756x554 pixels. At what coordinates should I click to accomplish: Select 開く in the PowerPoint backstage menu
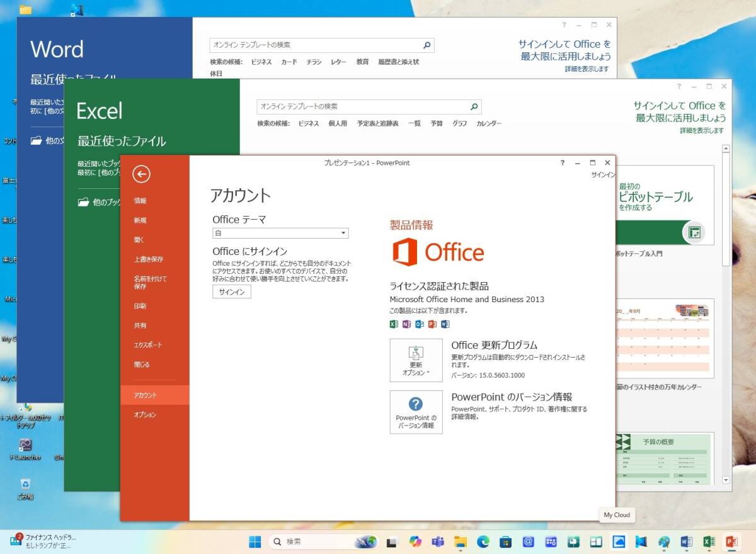(139, 240)
